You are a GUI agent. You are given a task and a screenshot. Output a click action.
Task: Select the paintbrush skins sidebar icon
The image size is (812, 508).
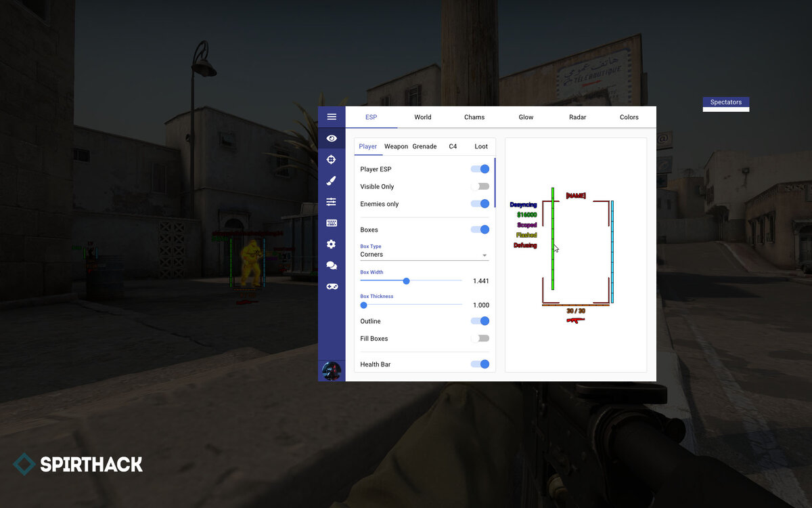[x=332, y=181]
